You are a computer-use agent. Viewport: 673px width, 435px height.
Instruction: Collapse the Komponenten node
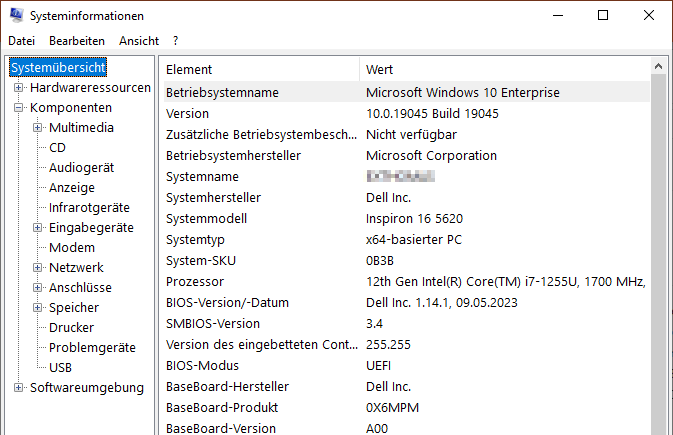click(18, 108)
